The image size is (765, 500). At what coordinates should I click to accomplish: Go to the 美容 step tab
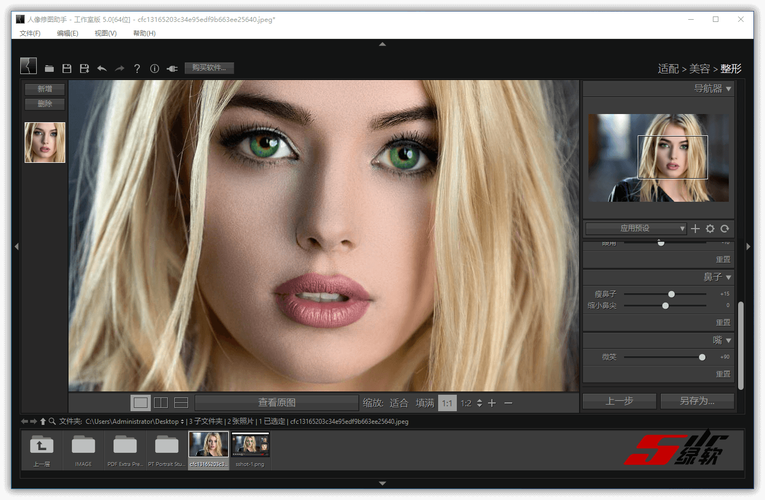699,69
